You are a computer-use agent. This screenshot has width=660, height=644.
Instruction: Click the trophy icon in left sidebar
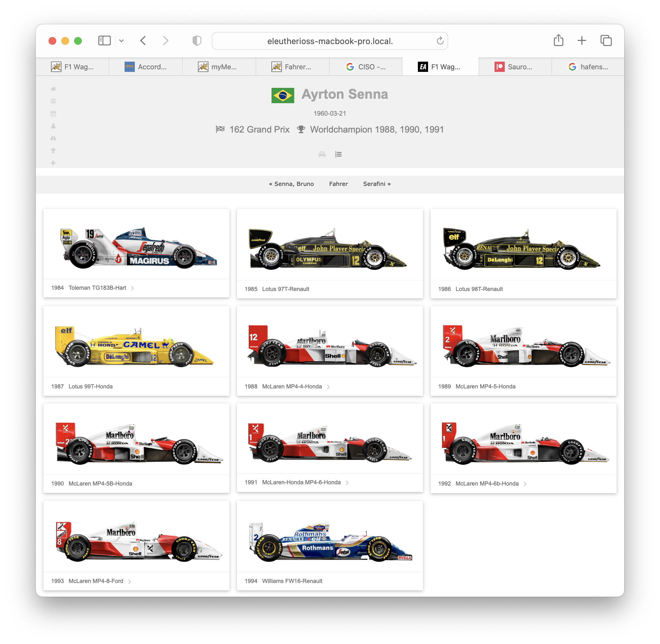[53, 150]
